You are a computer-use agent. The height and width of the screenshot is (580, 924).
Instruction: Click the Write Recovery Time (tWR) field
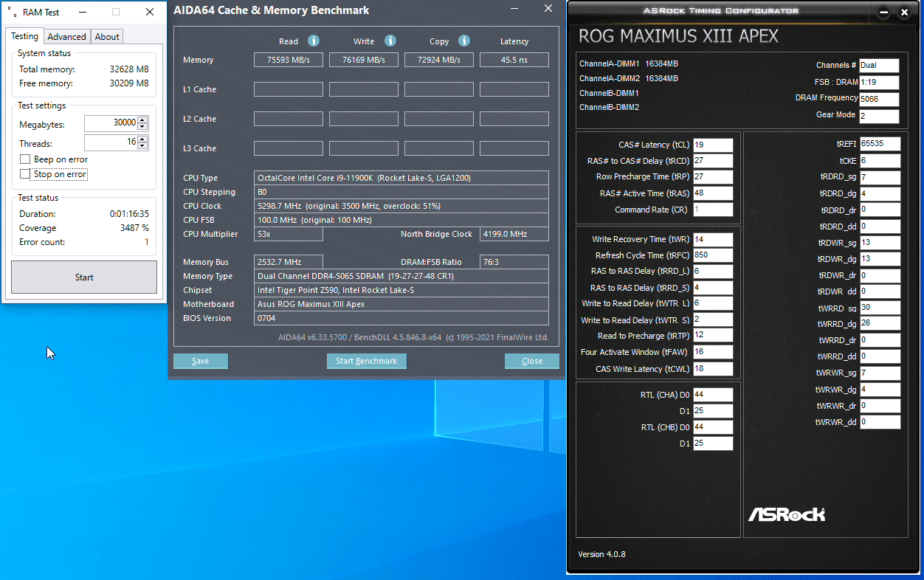(x=713, y=239)
